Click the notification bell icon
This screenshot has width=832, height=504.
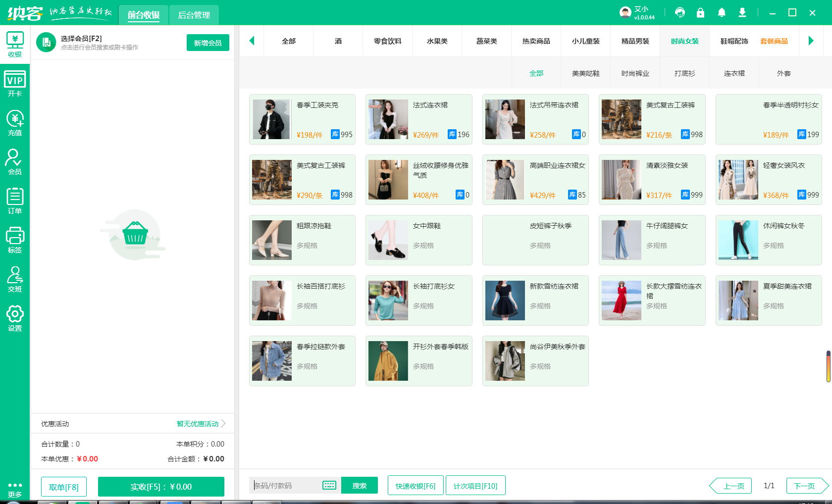(x=722, y=12)
